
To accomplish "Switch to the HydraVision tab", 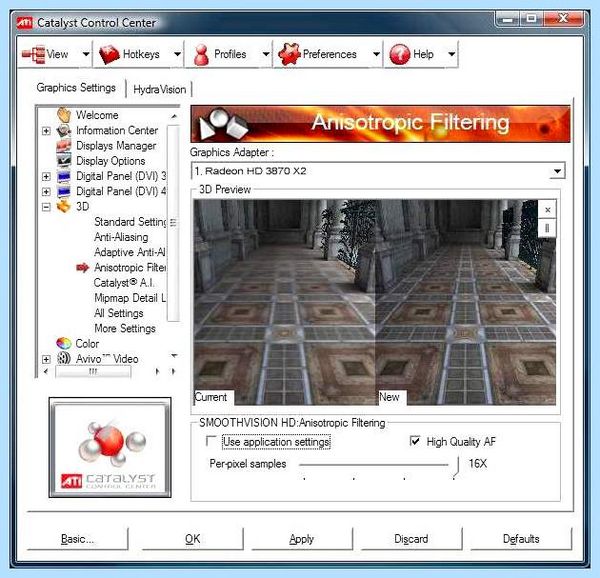I will [160, 90].
